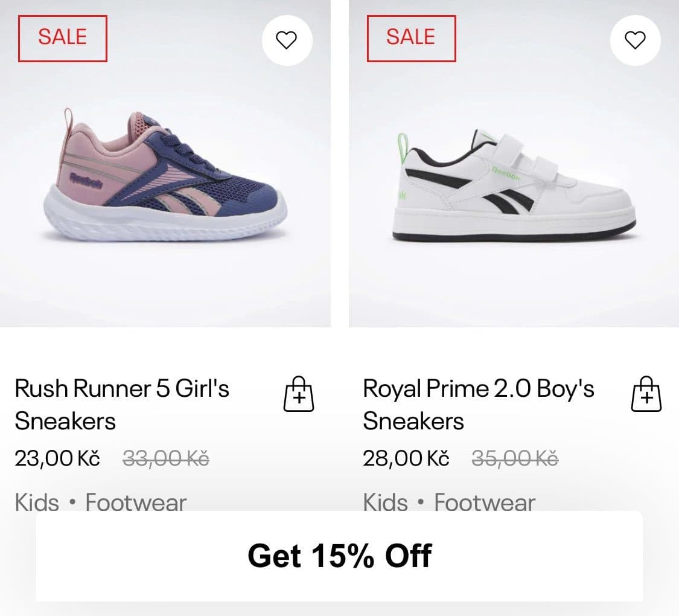This screenshot has width=679, height=616.
Task: Choose Footwear category under Royal Prime 2.0
Action: (485, 501)
